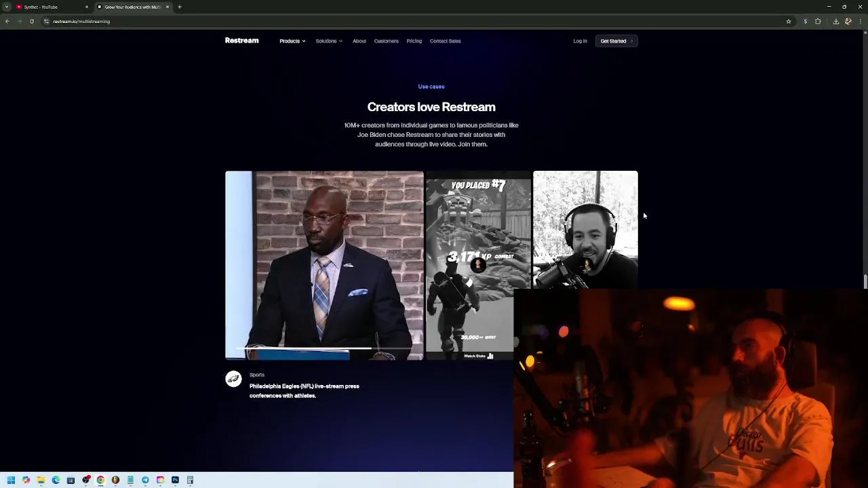Open Telegram from the taskbar

145,480
